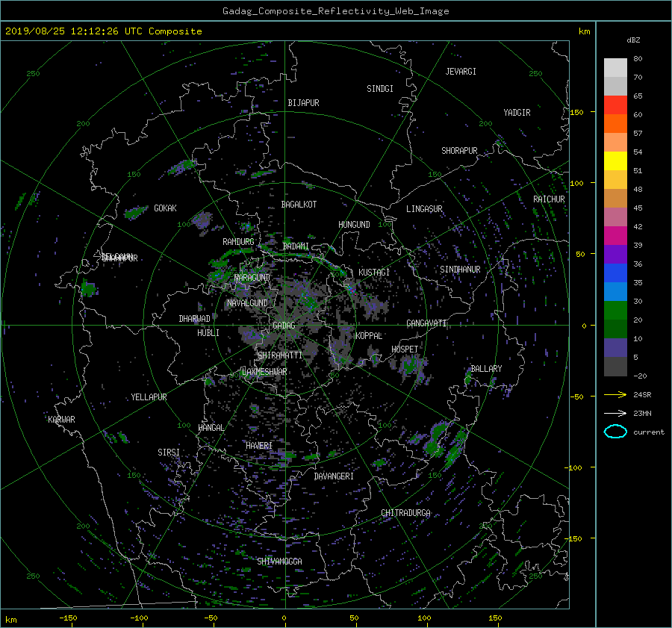Select the YADGIR label
This screenshot has height=628, width=672.
[517, 113]
